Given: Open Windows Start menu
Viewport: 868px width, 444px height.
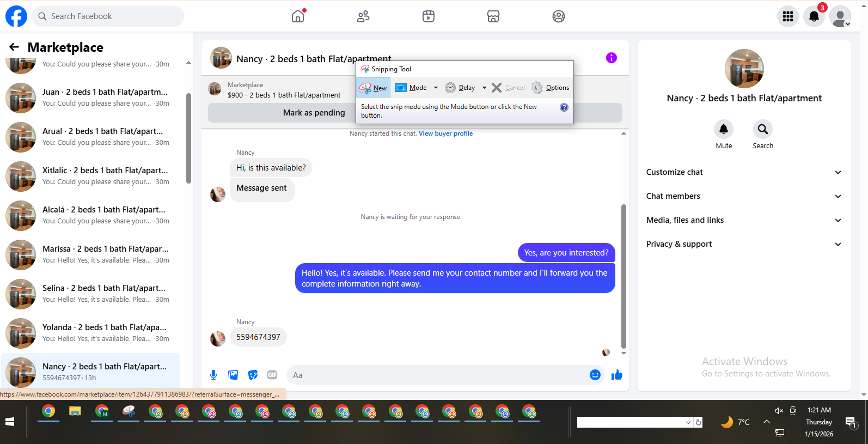Looking at the screenshot, I should click(10, 422).
